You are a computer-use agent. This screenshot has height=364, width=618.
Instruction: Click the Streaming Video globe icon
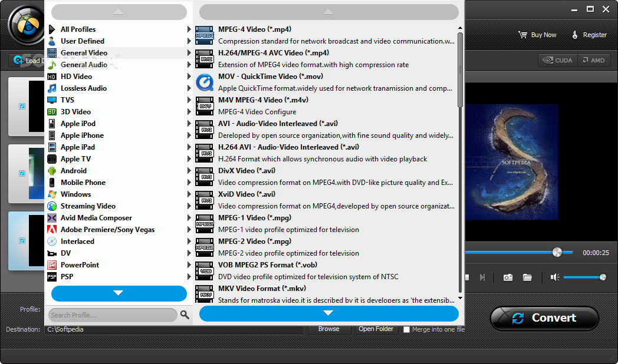coord(52,206)
